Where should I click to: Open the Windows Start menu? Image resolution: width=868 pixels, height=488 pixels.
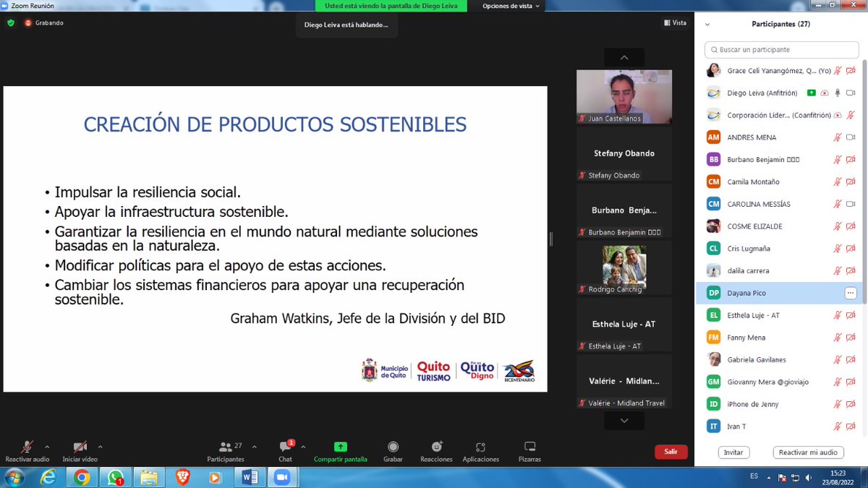pyautogui.click(x=14, y=477)
